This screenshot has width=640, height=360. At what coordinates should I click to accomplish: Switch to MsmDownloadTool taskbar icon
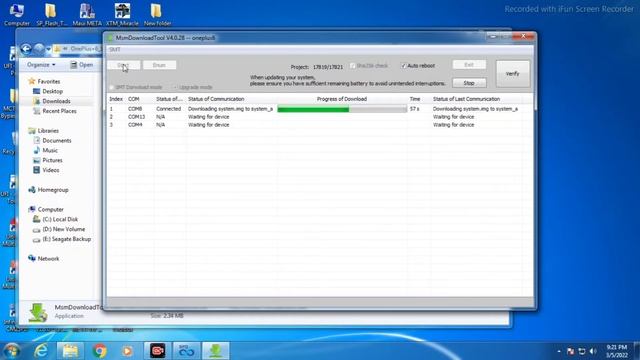pyautogui.click(x=216, y=351)
